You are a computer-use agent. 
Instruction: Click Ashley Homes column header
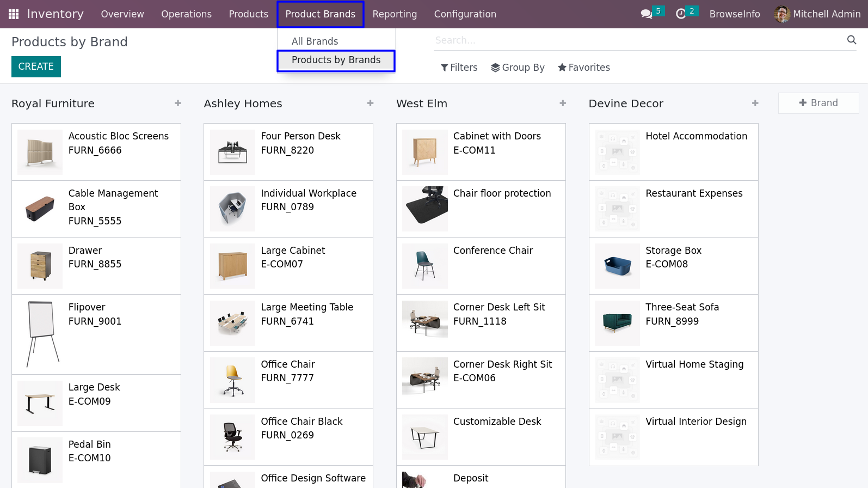(243, 103)
